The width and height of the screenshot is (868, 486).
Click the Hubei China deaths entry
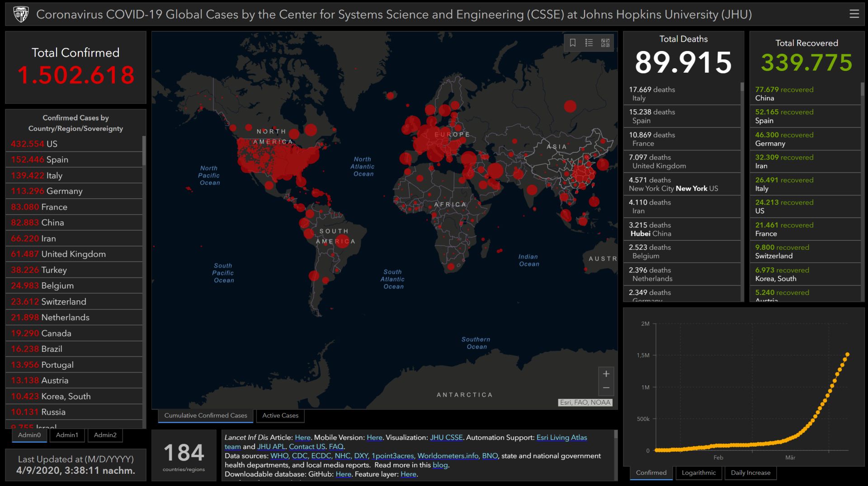click(x=682, y=229)
